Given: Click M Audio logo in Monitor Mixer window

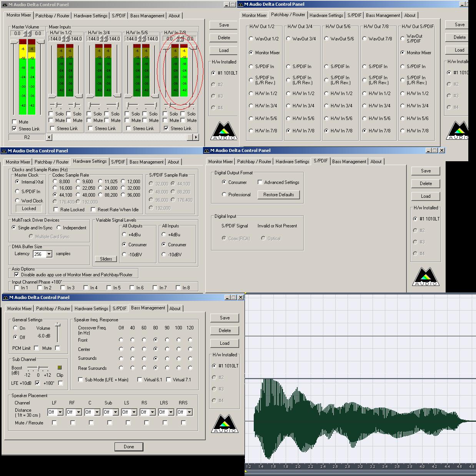Looking at the screenshot, I should [x=225, y=131].
